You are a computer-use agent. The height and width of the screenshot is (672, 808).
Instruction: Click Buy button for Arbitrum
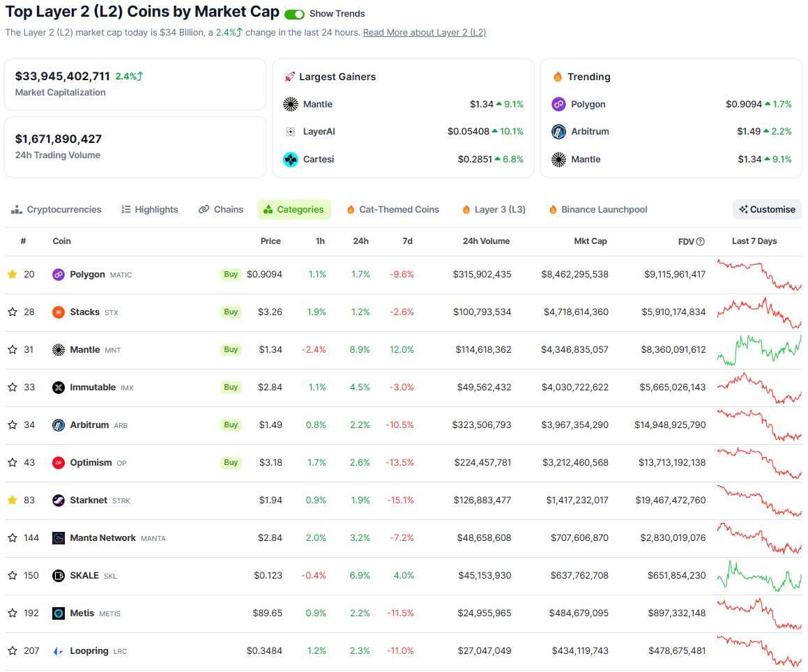pos(231,425)
